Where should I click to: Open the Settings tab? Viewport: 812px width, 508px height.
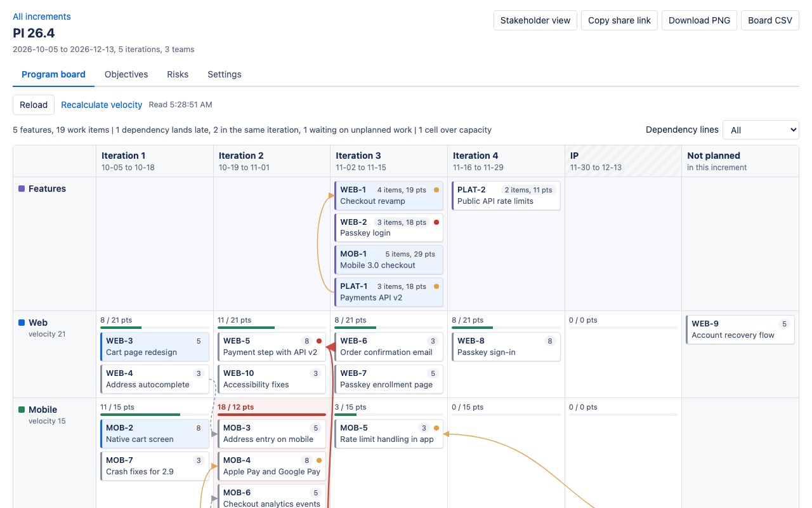tap(225, 74)
